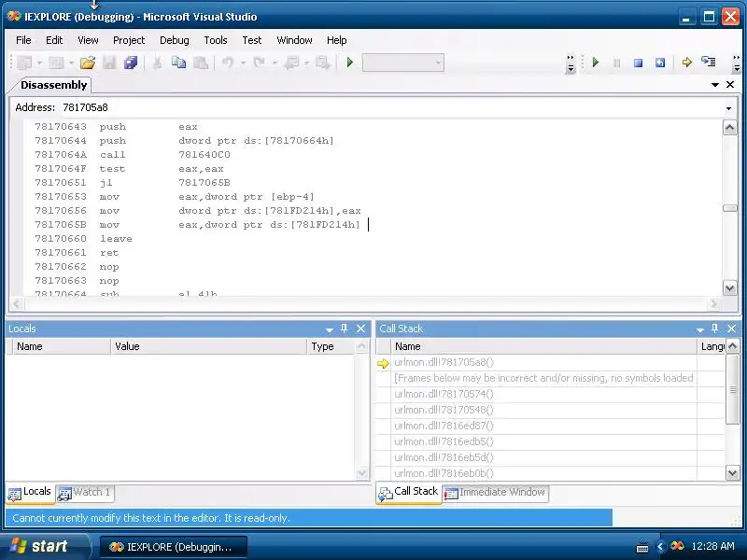Expand the New Project dropdown arrow
This screenshot has height=560, width=747.
pyautogui.click(x=39, y=63)
